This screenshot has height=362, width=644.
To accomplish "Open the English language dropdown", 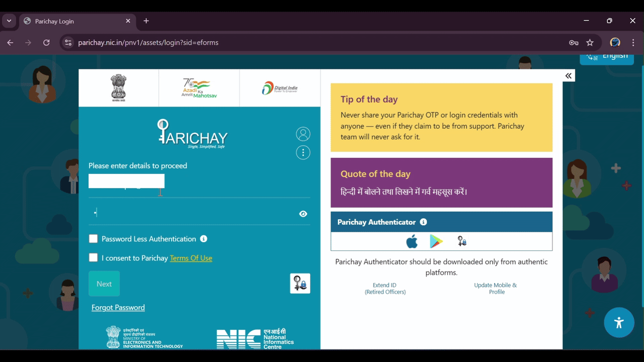I will tap(607, 56).
